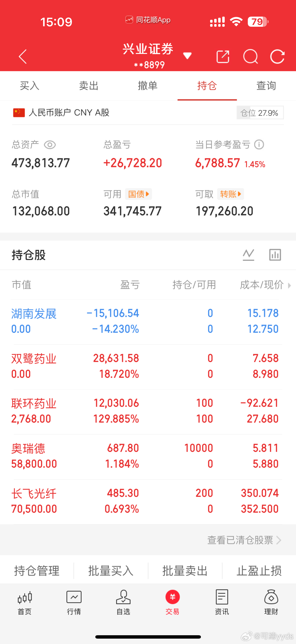Tap 湖南发展 loss value -15,106.54

point(113,313)
